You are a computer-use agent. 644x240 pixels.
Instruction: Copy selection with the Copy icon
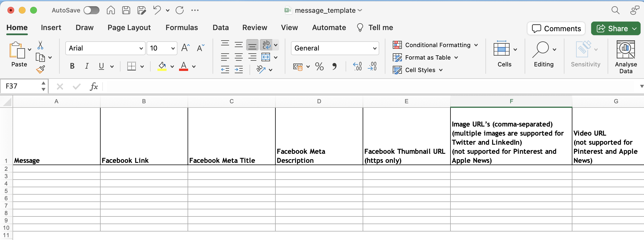(x=40, y=57)
